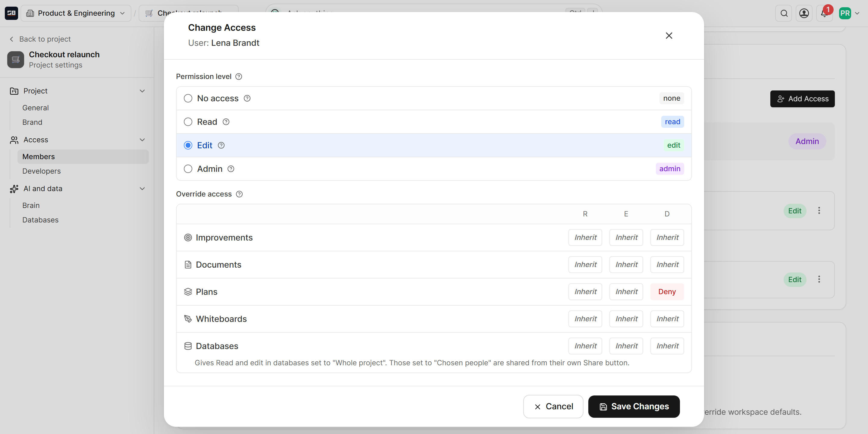Toggle Databases delete override Inherit

(x=667, y=346)
